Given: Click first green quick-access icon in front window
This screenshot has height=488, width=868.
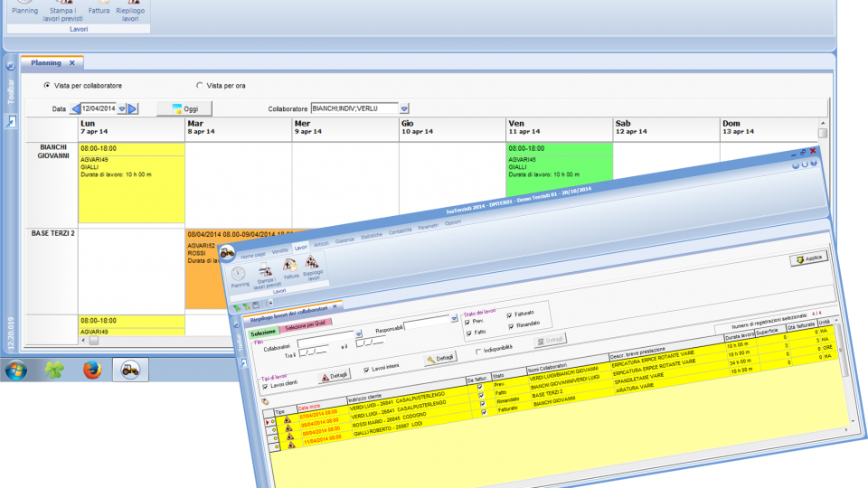Looking at the screenshot, I should tap(237, 307).
